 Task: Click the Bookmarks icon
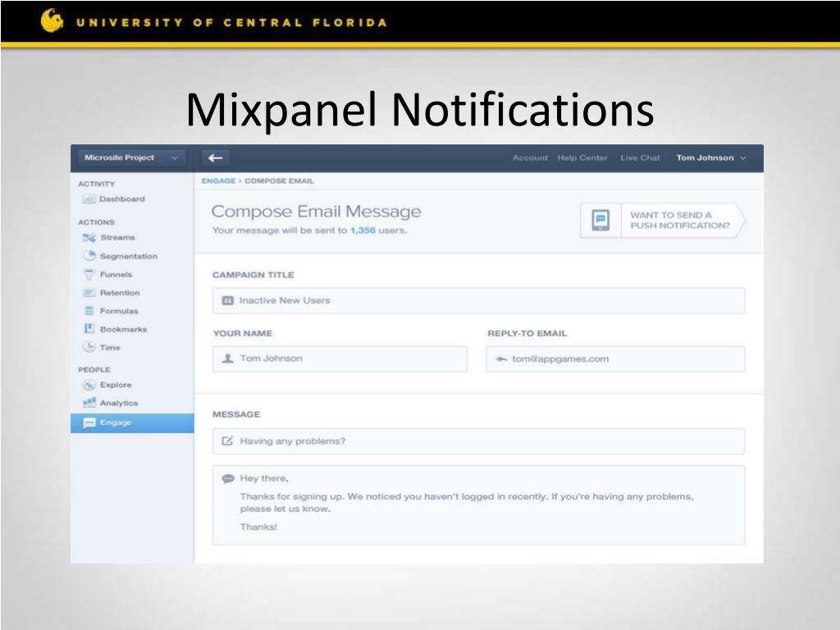89,329
